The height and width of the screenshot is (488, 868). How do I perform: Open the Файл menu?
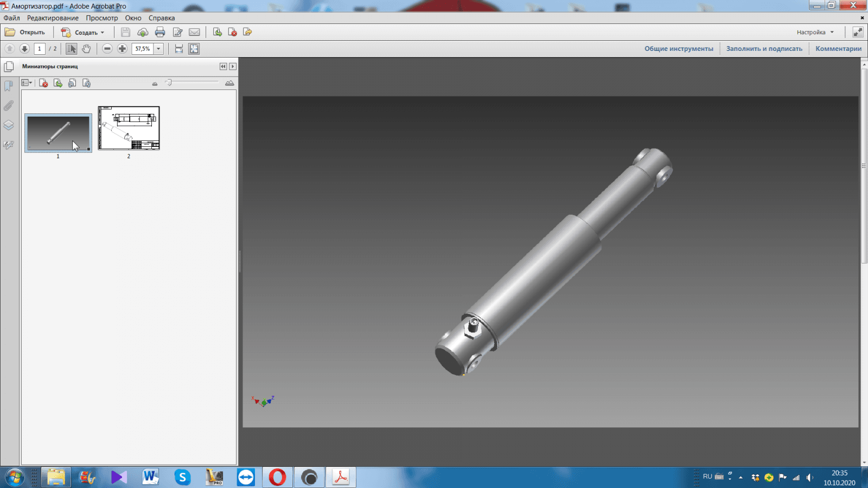tap(11, 18)
